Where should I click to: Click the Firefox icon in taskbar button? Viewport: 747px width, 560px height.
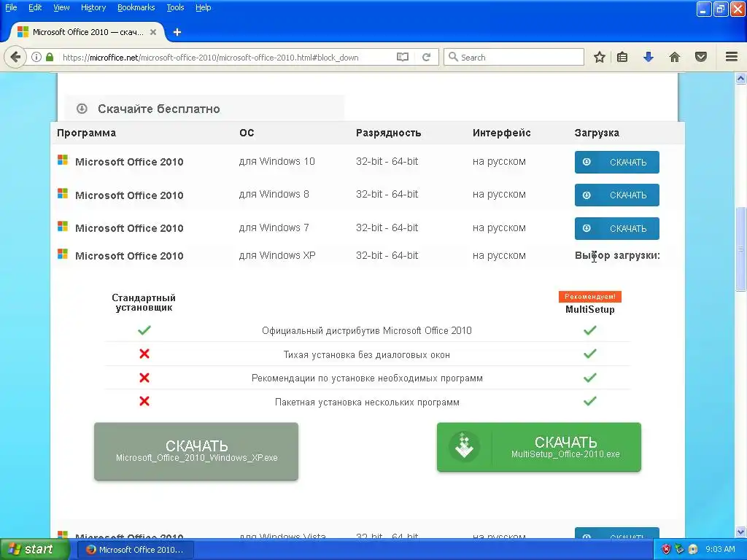(x=90, y=550)
